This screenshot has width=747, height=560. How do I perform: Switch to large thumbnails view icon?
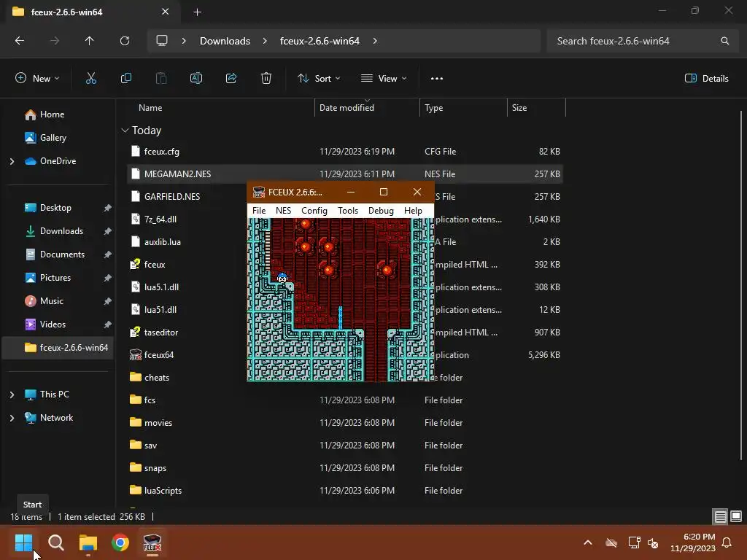point(736,516)
